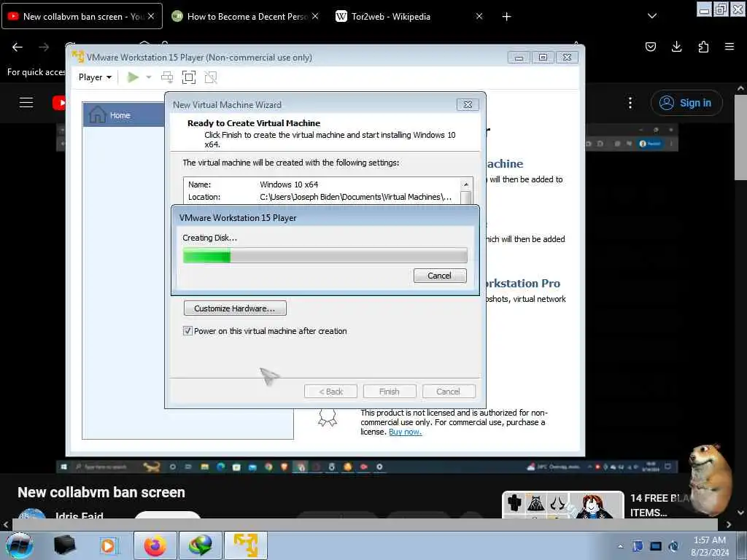The width and height of the screenshot is (747, 560).
Task: Open the 14 FREE ITEMS video title
Action: click(x=659, y=505)
